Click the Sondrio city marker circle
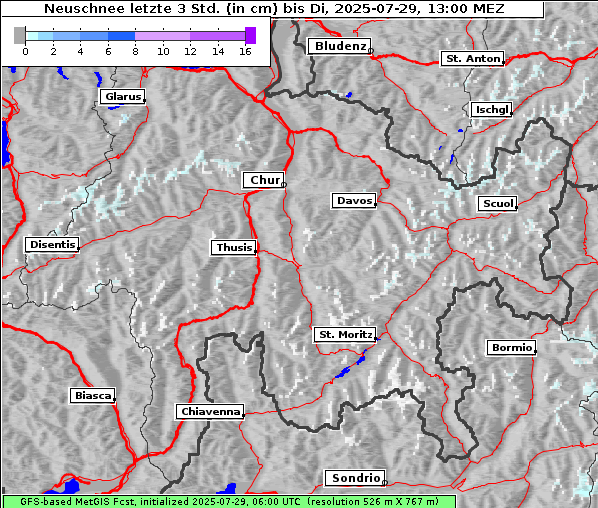 [385, 483]
